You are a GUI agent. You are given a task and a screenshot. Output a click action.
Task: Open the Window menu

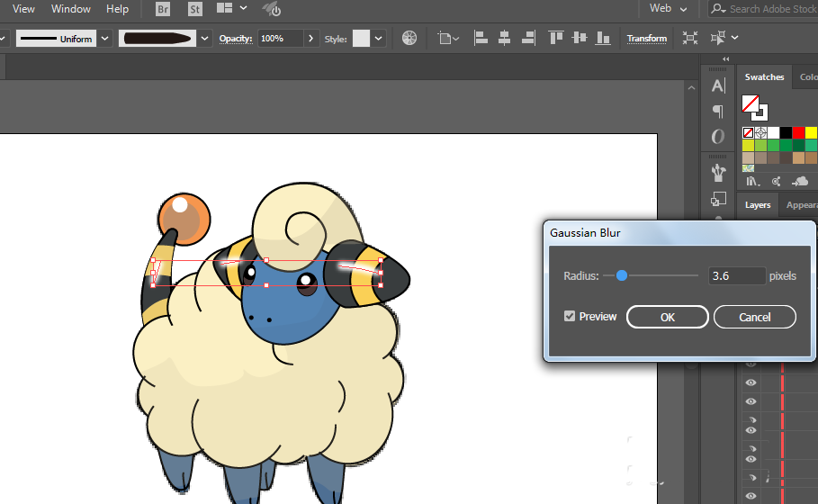[71, 9]
